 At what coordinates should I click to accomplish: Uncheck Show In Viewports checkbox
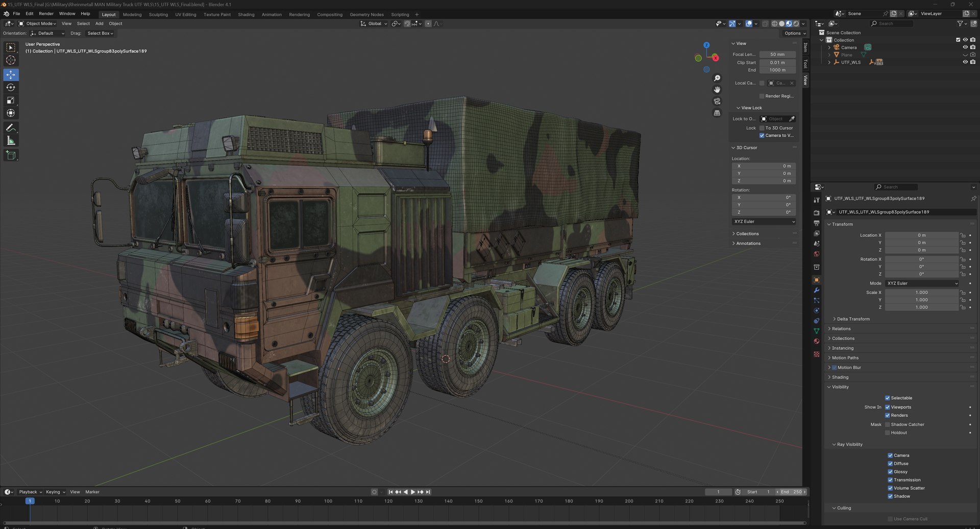click(887, 407)
